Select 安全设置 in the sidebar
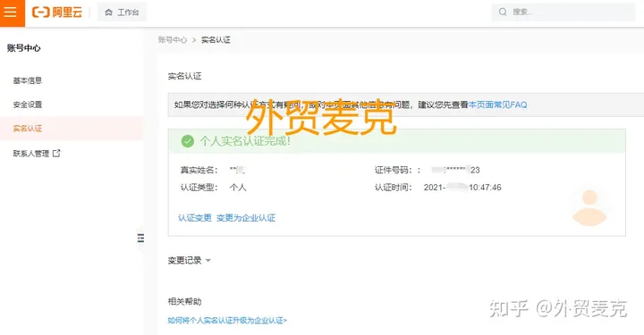 [28, 105]
